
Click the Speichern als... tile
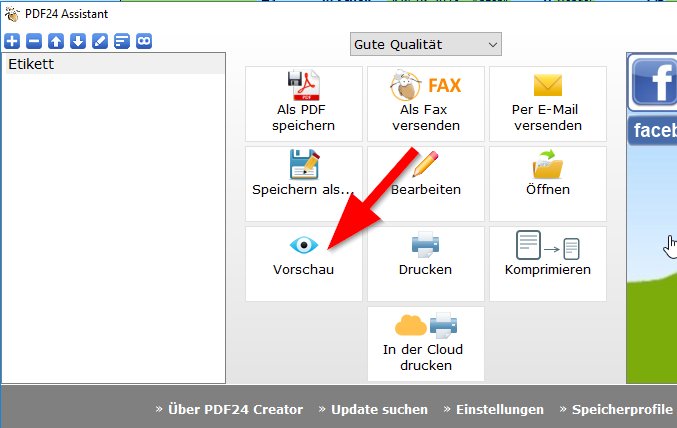coord(304,184)
